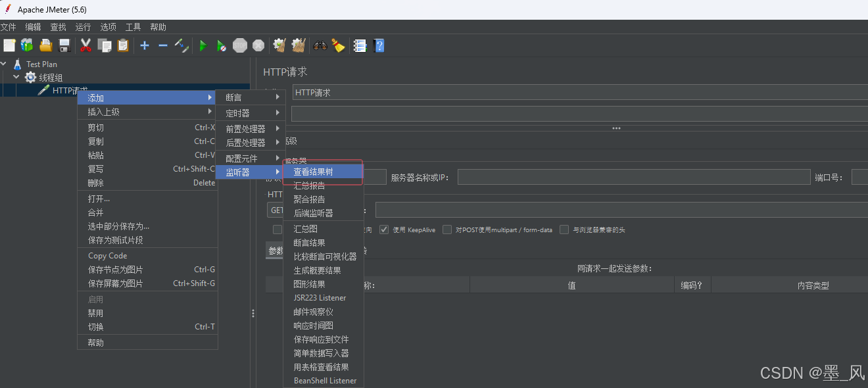This screenshot has height=388, width=868.
Task: Select 用表格查看结果 listener
Action: pyautogui.click(x=323, y=367)
